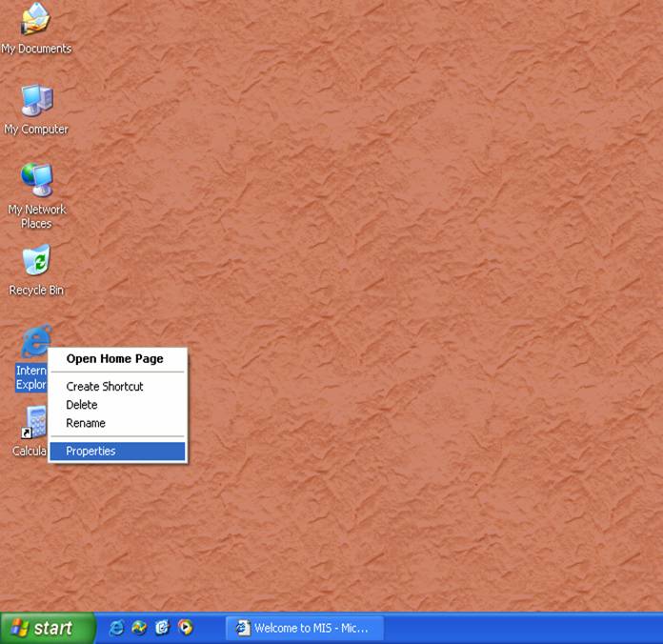663x644 pixels.
Task: Select the Recycle Bin icon
Action: pyautogui.click(x=36, y=261)
